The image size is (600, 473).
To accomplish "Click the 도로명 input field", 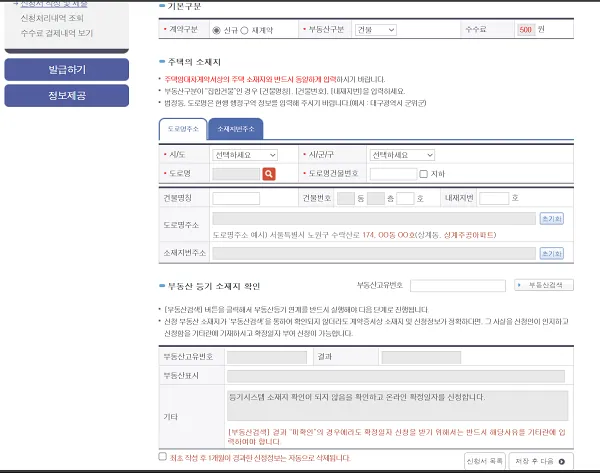I will click(x=236, y=174).
